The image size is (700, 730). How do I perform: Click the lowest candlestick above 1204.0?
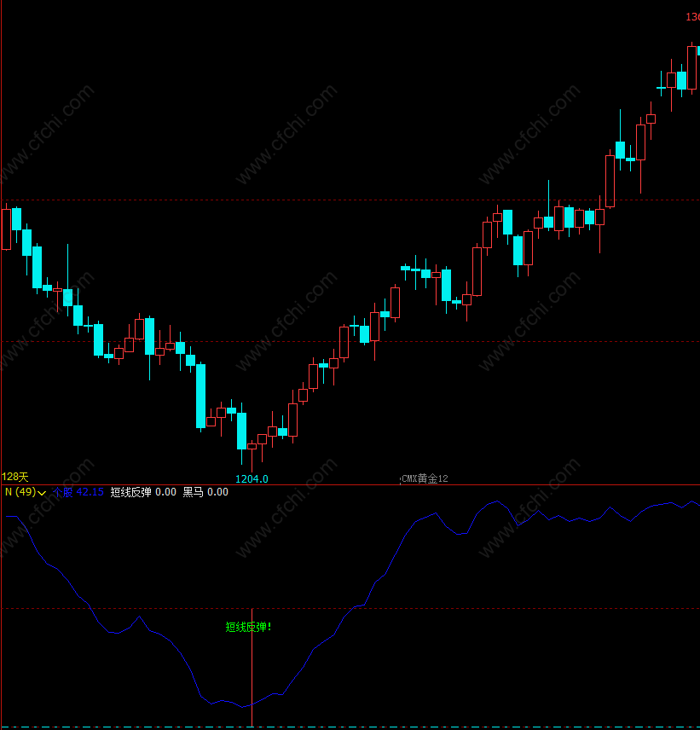point(252,447)
